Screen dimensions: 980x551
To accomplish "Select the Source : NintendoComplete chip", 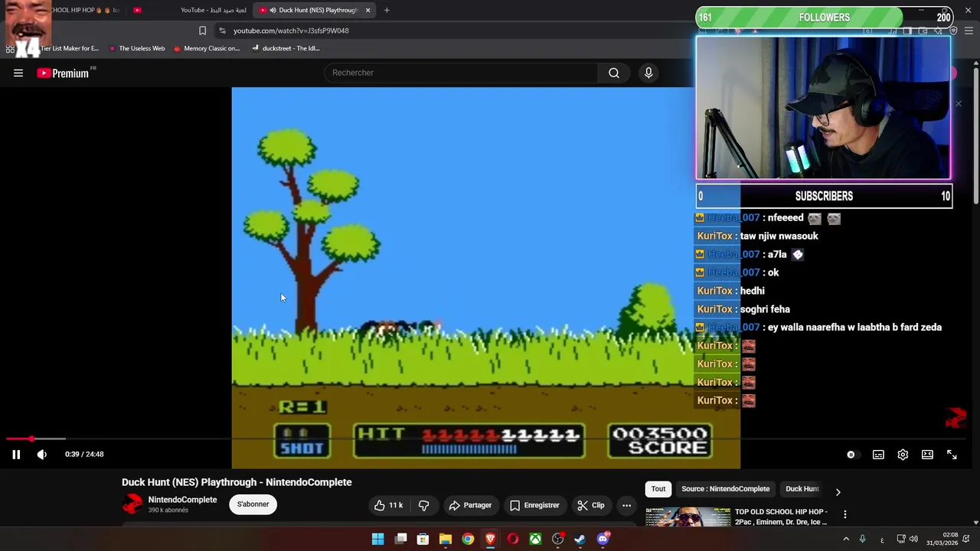I will [x=725, y=488].
